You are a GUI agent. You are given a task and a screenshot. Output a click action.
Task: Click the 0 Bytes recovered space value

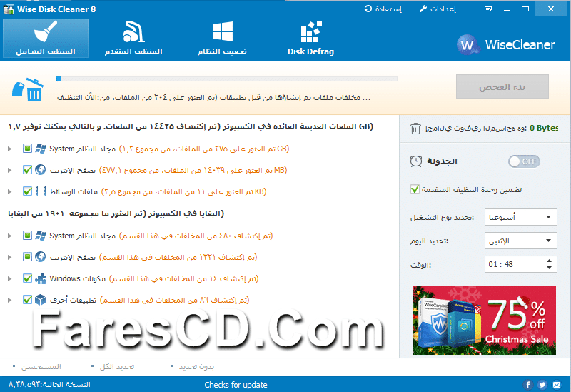click(544, 128)
